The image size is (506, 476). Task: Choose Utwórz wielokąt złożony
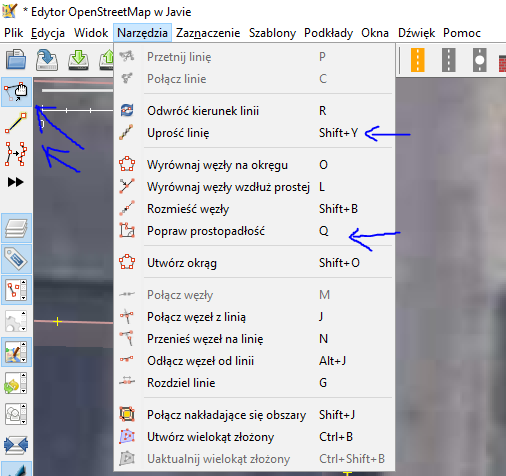[254, 437]
